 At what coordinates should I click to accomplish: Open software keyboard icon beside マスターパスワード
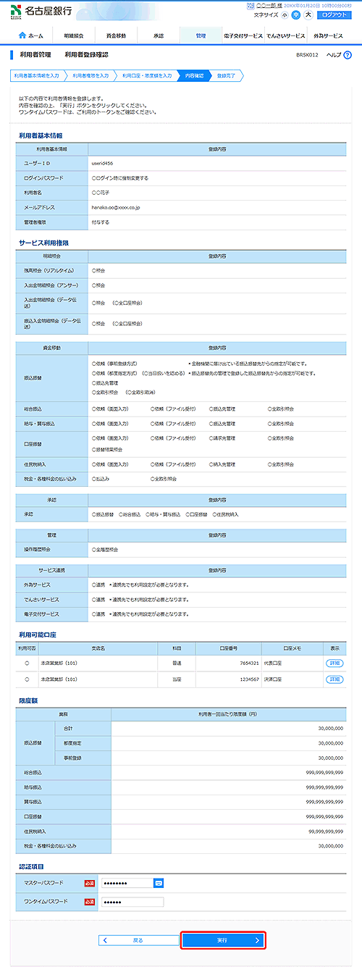(159, 882)
